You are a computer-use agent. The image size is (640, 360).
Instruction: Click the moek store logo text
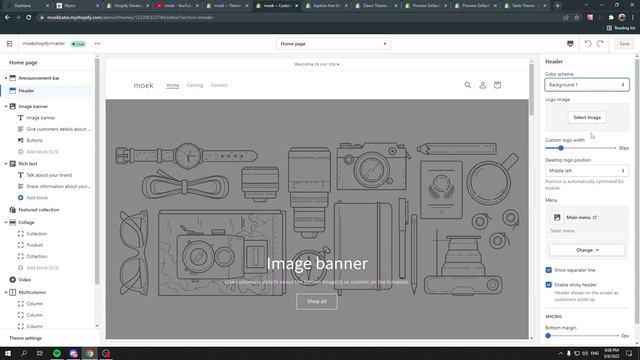143,85
